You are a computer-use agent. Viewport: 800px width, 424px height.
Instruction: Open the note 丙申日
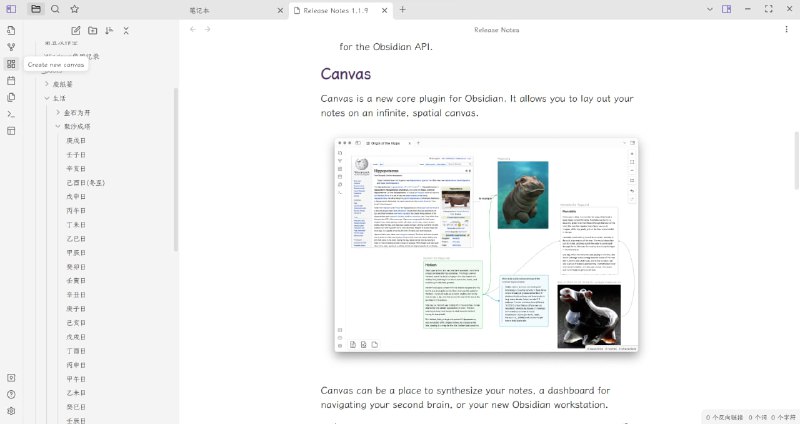76,365
